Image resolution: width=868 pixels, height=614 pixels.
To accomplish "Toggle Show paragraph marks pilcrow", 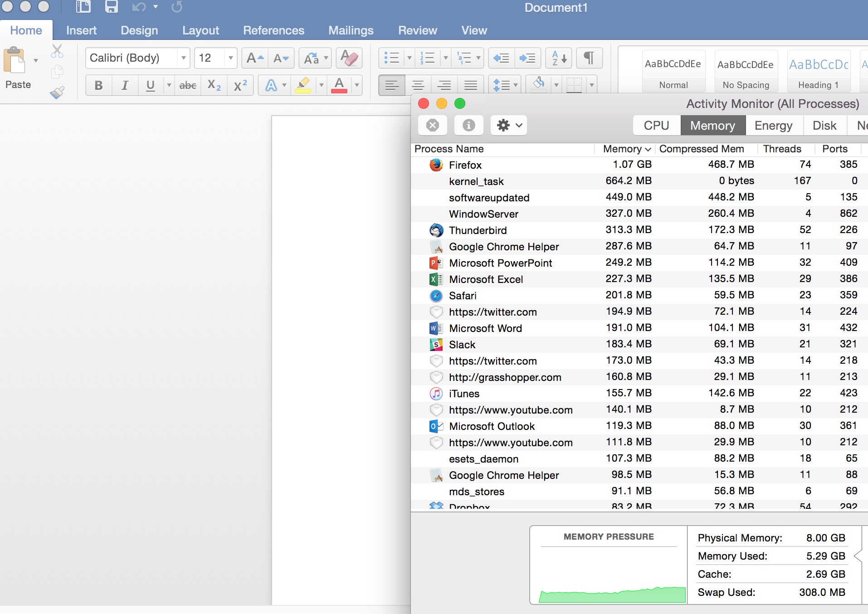I will tap(589, 58).
